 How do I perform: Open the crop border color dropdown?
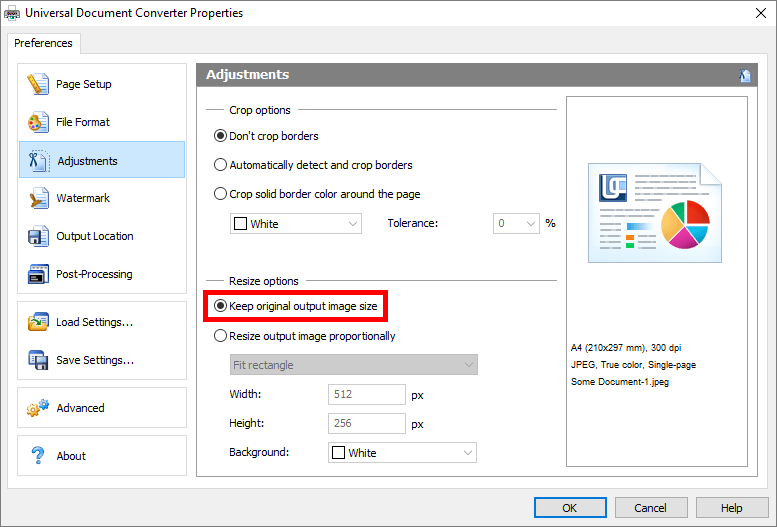295,224
